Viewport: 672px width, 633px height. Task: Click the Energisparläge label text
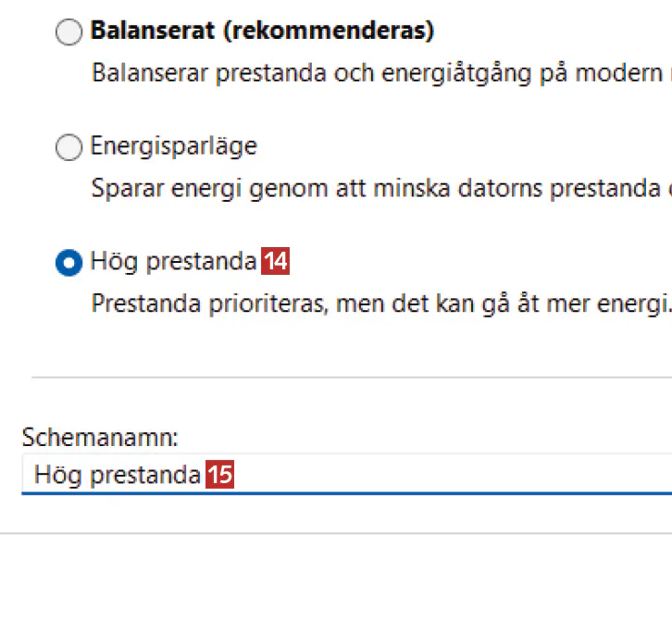(x=173, y=146)
